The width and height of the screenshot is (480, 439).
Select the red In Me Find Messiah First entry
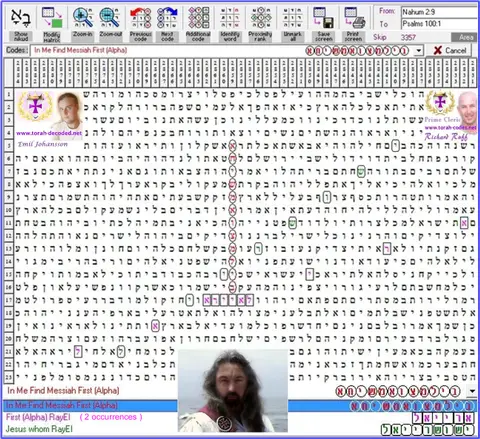click(x=63, y=390)
